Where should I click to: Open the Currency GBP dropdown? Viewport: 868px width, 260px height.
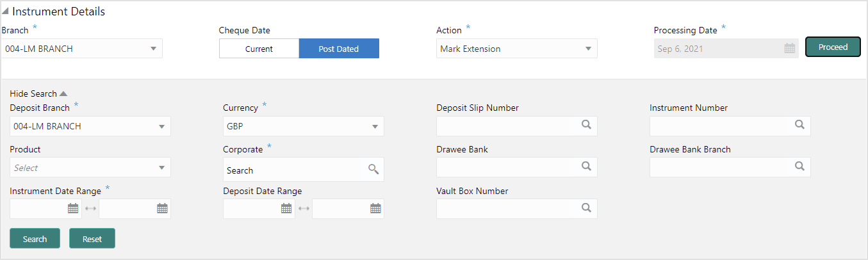[x=304, y=126]
